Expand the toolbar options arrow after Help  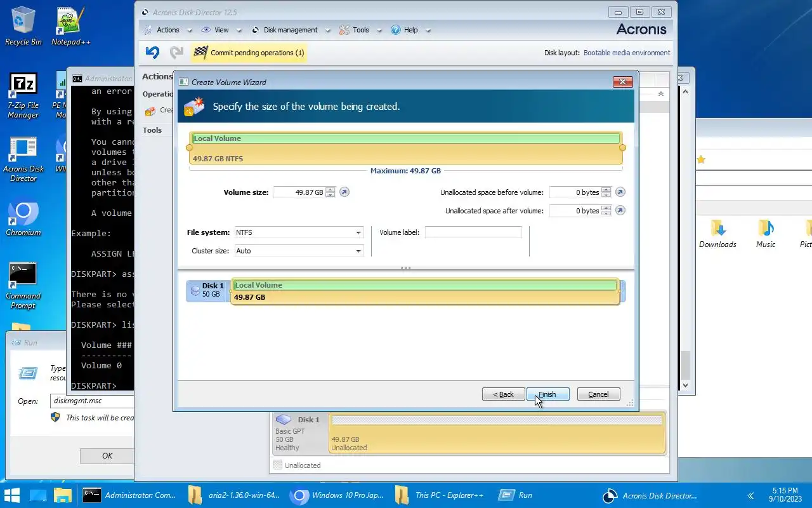[428, 30]
